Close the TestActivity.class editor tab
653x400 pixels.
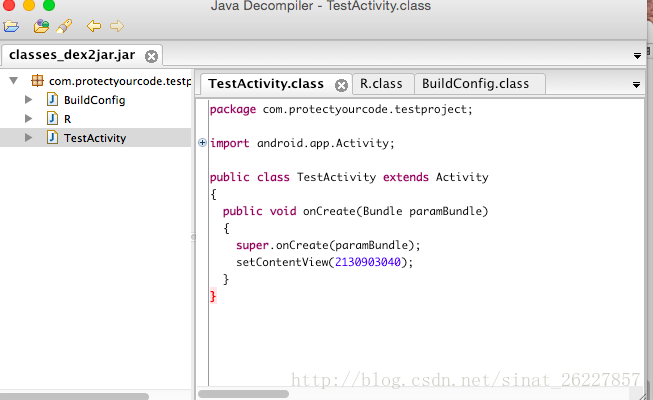pyautogui.click(x=341, y=85)
